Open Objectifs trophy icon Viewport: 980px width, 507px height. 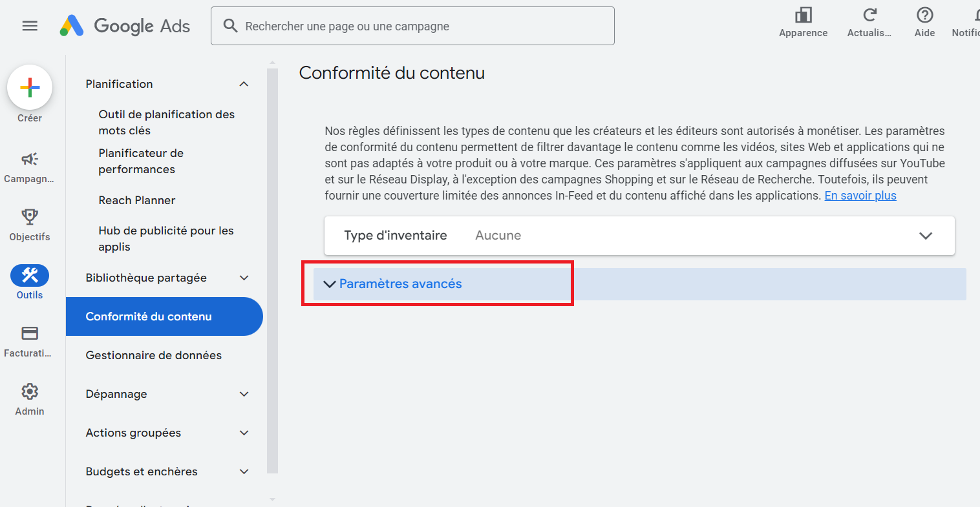30,217
